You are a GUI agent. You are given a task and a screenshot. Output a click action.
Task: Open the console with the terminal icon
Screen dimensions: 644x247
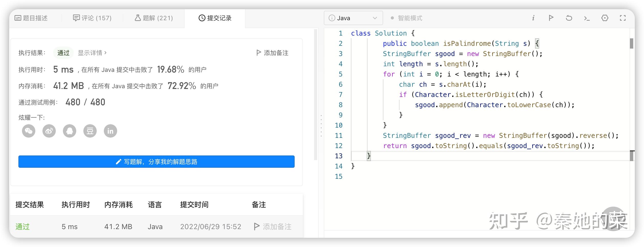coord(587,18)
